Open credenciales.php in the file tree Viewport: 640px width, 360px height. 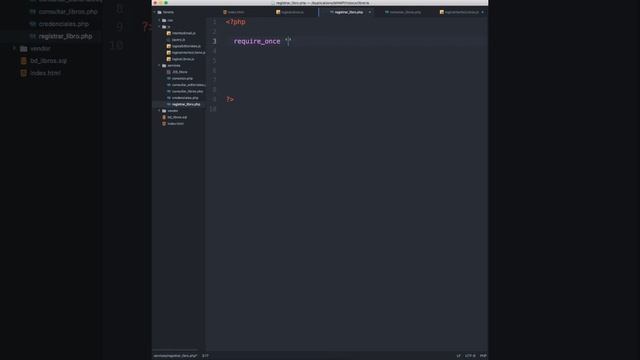[185, 98]
